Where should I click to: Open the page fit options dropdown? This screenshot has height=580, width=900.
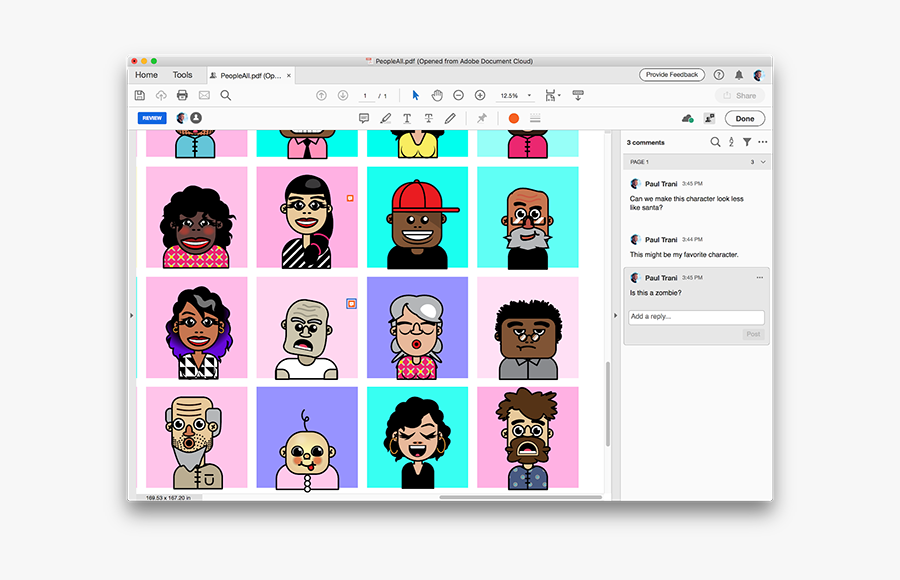click(x=553, y=95)
